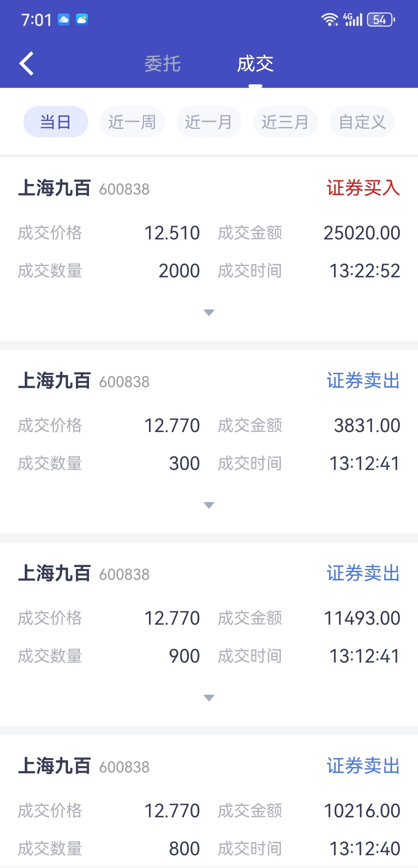Switch to the 成交 tab
Viewport: 418px width, 868px height.
coord(255,64)
